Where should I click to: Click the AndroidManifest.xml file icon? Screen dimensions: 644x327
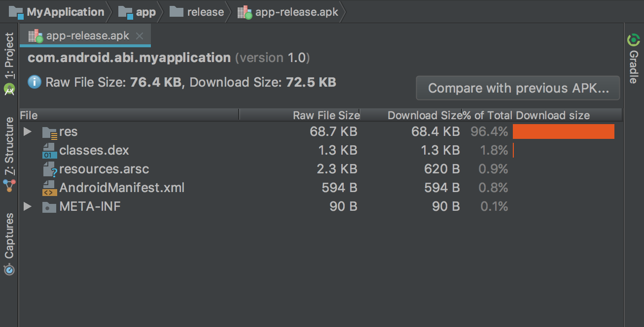pos(49,188)
